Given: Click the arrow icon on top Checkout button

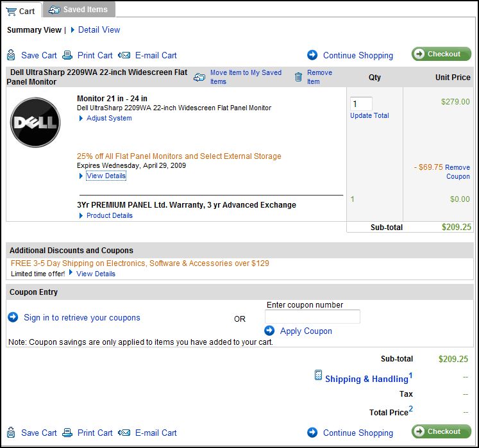Looking at the screenshot, I should click(419, 54).
